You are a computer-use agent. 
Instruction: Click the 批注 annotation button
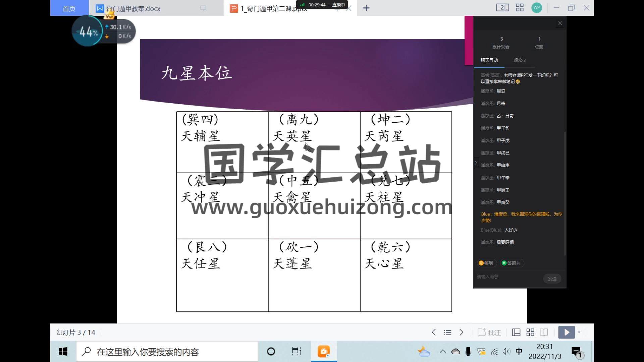(489, 332)
